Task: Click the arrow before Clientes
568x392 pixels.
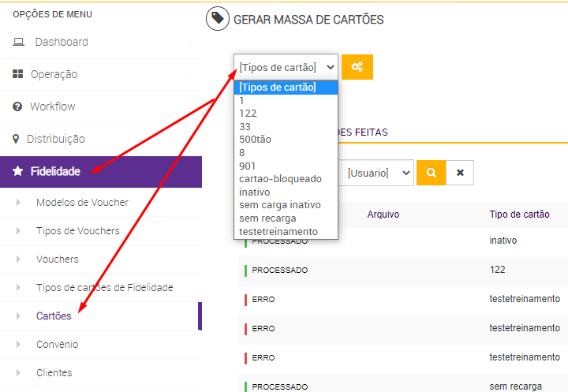Action: [x=18, y=373]
